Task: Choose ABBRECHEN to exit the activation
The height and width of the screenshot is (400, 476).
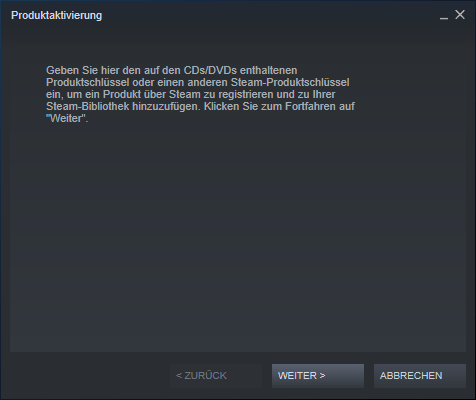Action: [420, 376]
